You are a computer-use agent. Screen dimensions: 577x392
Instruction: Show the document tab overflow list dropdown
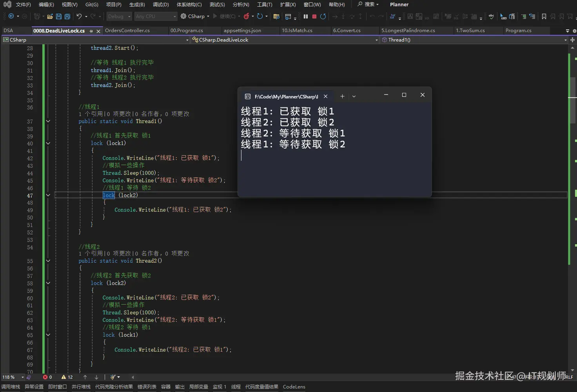click(568, 31)
